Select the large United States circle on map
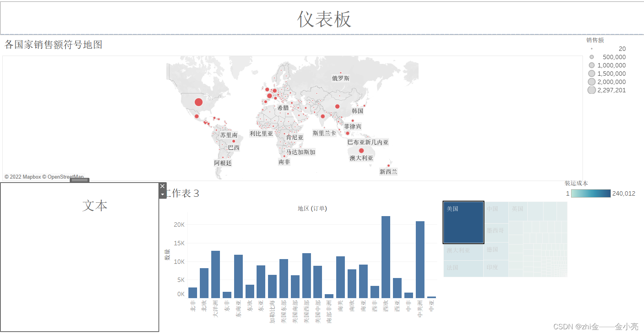Image resolution: width=644 pixels, height=334 pixels. [199, 102]
